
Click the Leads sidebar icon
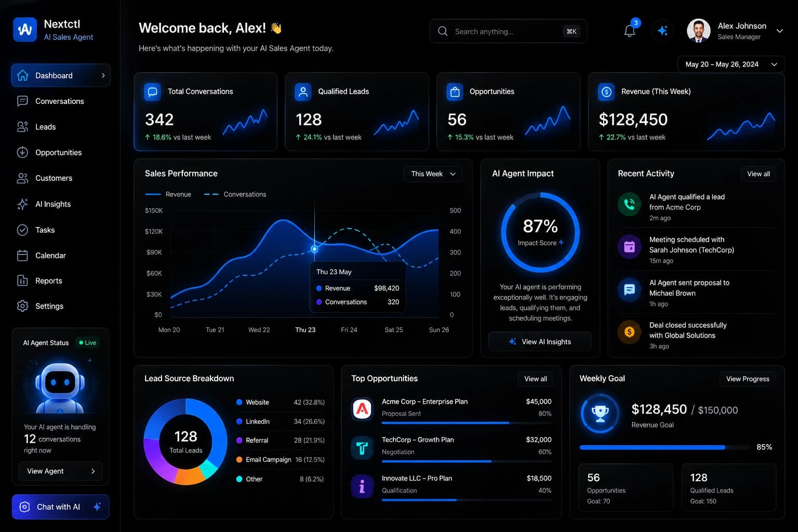22,127
